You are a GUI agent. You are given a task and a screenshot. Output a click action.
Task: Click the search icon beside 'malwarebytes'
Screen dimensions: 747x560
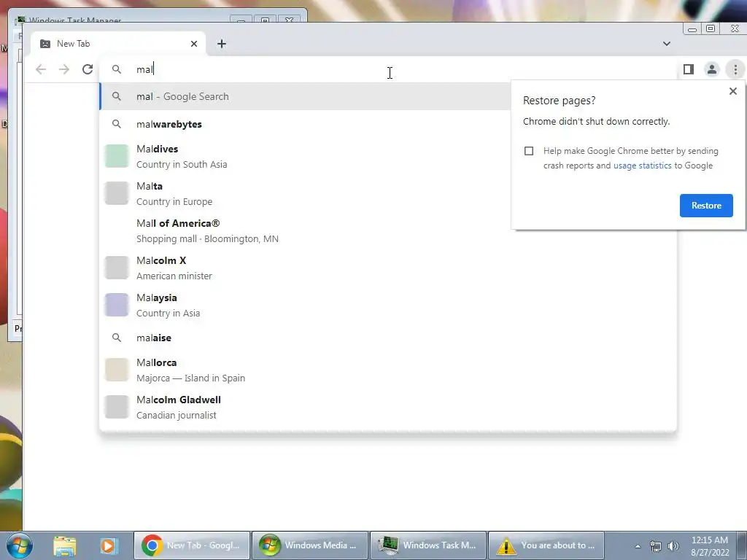tap(117, 124)
